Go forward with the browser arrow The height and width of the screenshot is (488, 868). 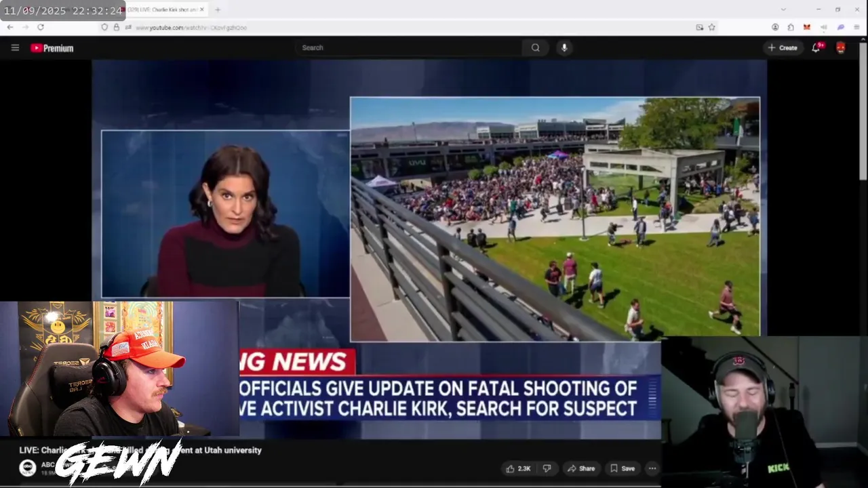pyautogui.click(x=25, y=27)
